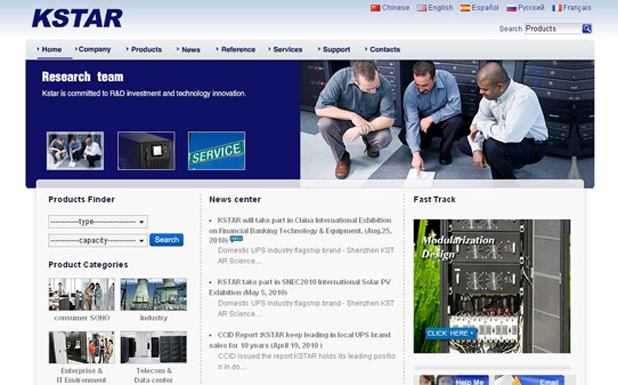Open the SNEC2010 Solar PV Exhibition news
Viewport: 618px width, 385px height.
300,287
